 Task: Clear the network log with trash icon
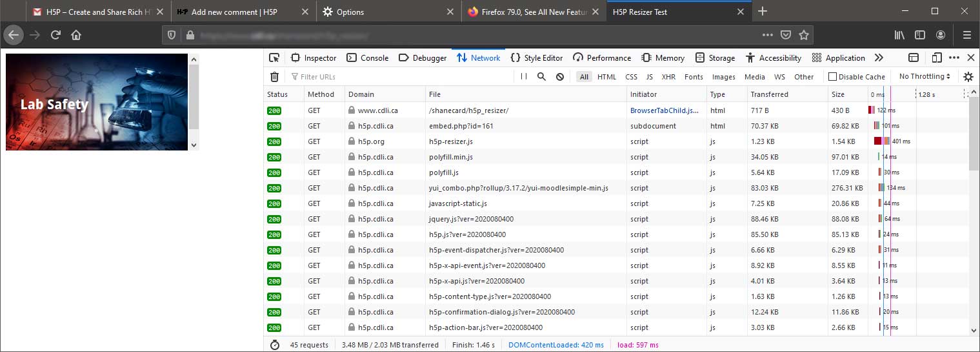point(274,76)
